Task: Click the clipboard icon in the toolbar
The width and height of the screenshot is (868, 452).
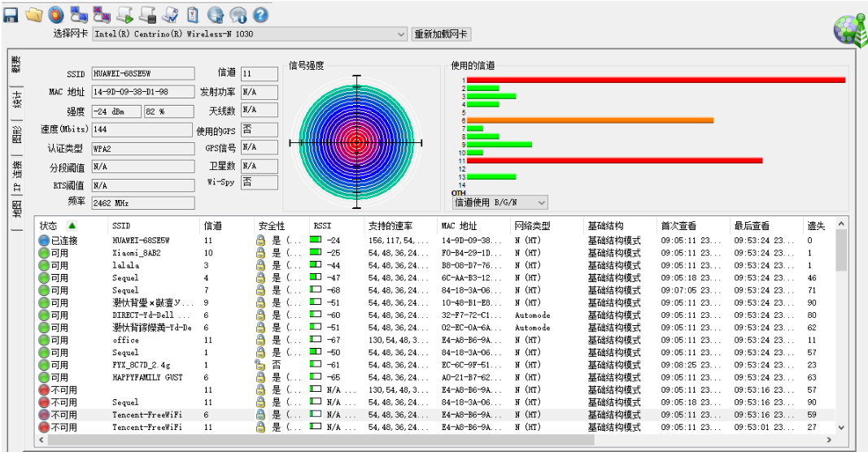Action: coord(193,15)
